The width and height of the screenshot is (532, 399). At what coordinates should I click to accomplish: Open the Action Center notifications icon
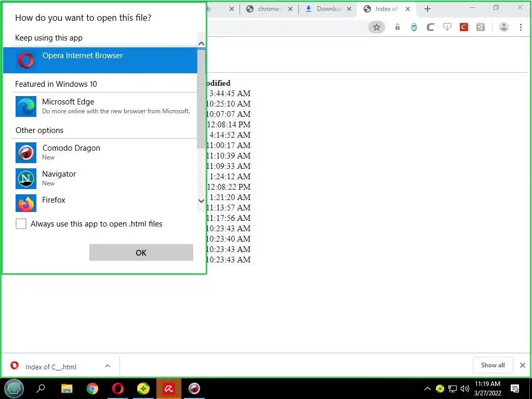[x=515, y=389]
